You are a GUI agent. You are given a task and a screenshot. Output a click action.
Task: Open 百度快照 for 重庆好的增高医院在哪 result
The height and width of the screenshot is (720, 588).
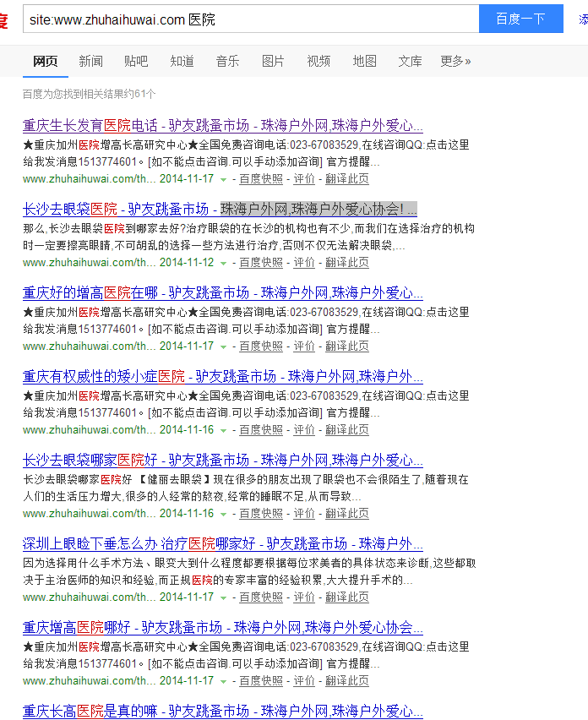point(261,346)
